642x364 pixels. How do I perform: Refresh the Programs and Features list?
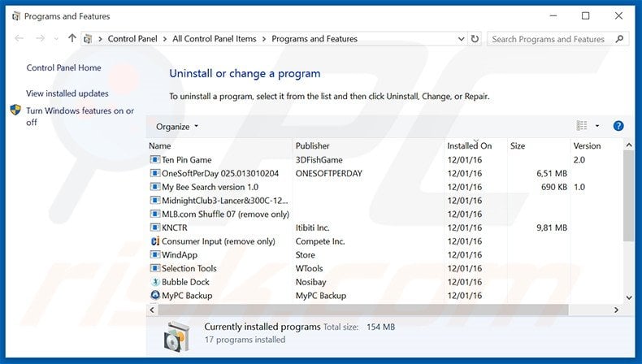click(x=475, y=39)
